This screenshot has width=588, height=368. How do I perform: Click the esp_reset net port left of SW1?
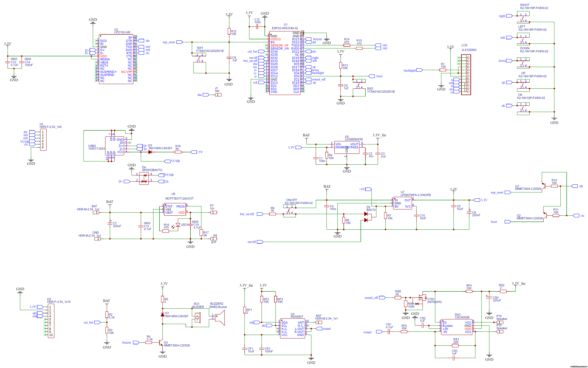coord(179,42)
